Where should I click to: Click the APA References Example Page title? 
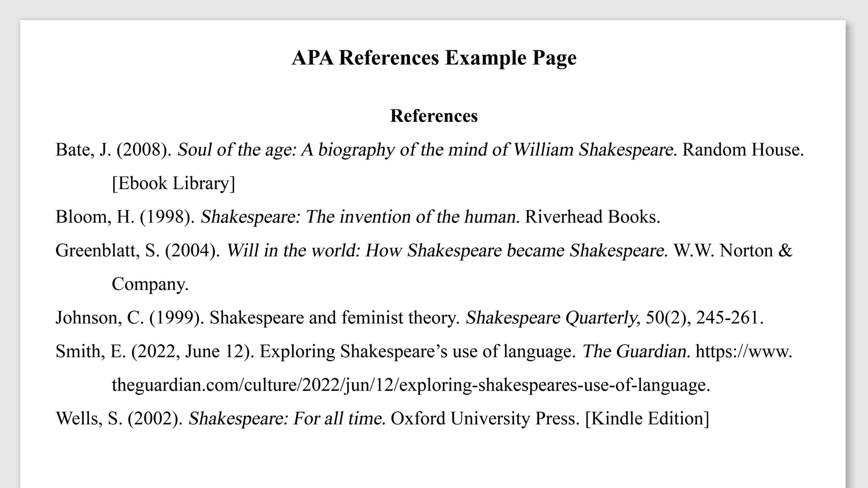(x=434, y=58)
